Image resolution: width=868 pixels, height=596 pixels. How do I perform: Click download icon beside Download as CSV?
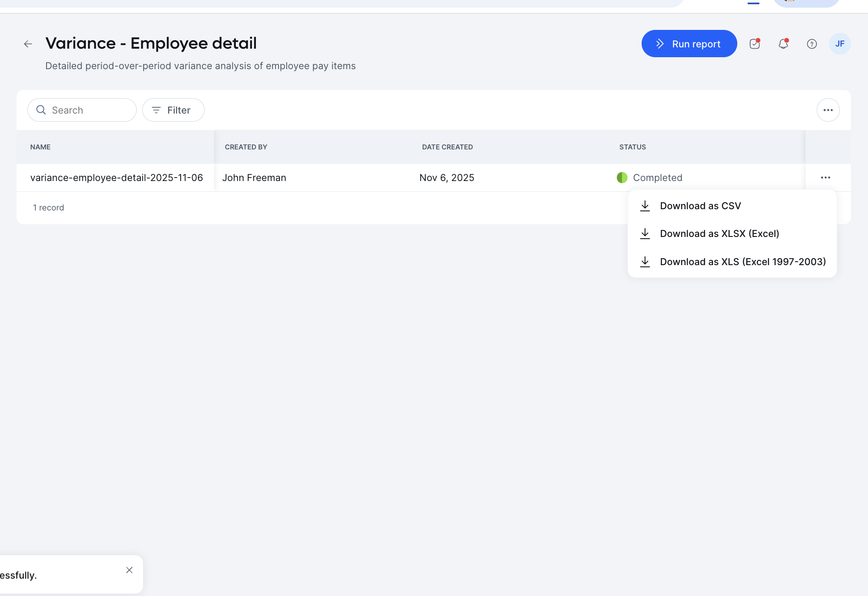coord(645,205)
